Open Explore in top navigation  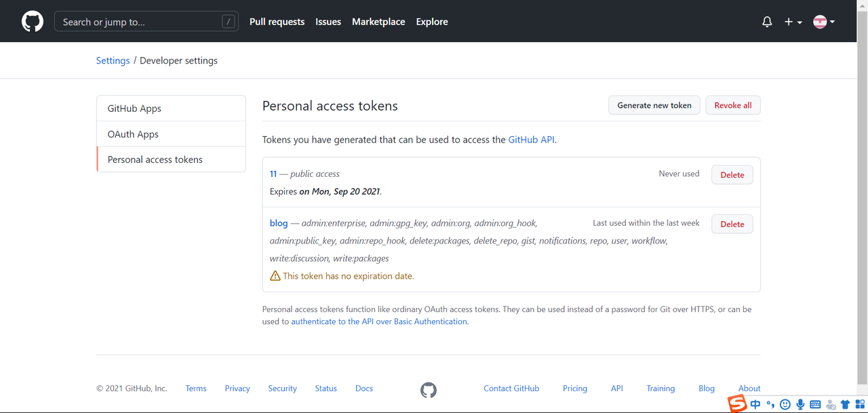432,22
